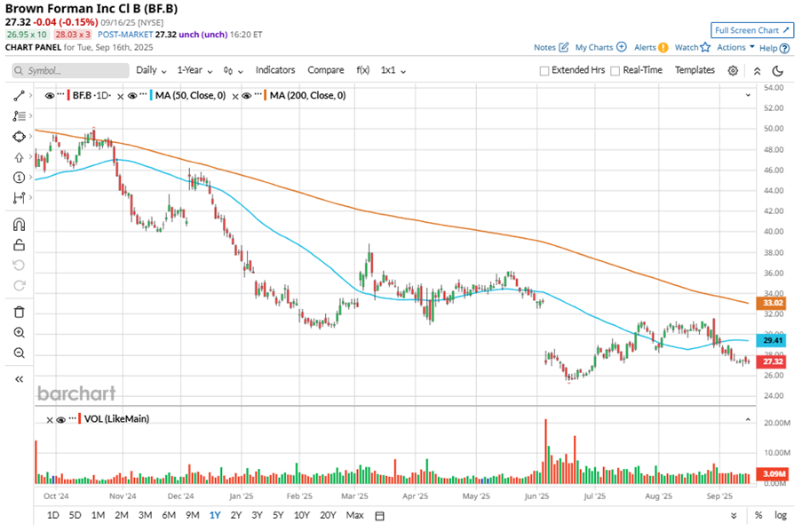Redo the chart action
The width and height of the screenshot is (802, 532).
click(x=19, y=285)
